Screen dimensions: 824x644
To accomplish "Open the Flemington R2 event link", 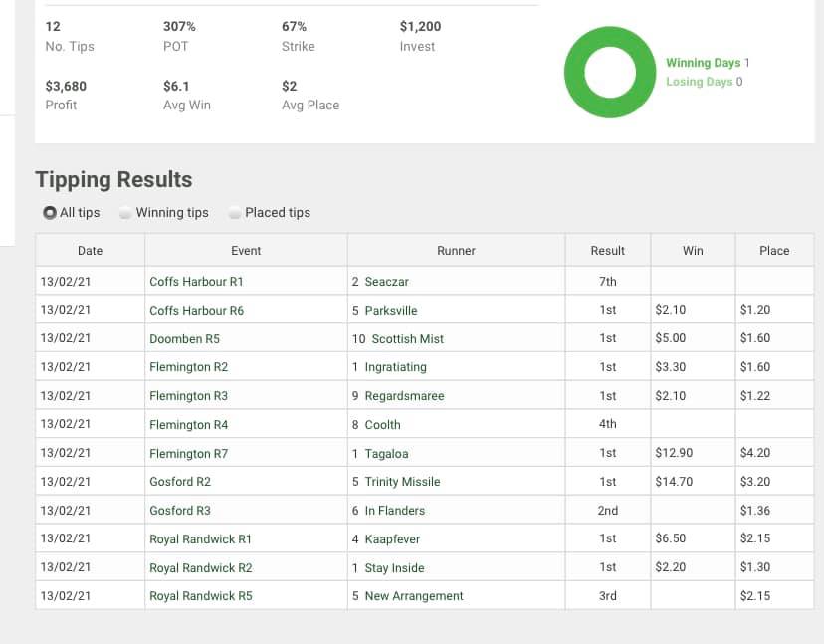I will (x=189, y=367).
